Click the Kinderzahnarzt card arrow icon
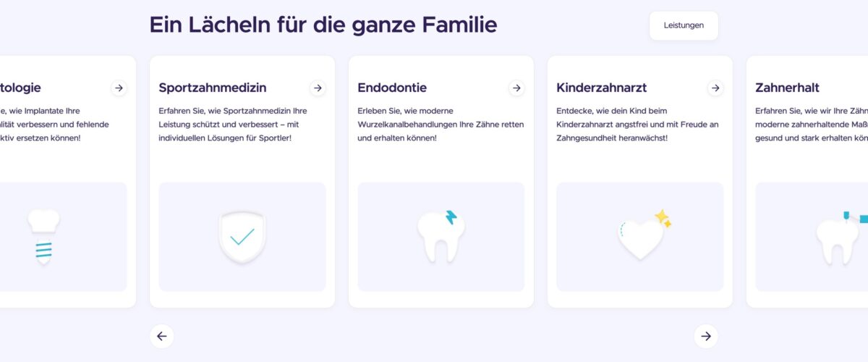The height and width of the screenshot is (362, 868). point(715,88)
